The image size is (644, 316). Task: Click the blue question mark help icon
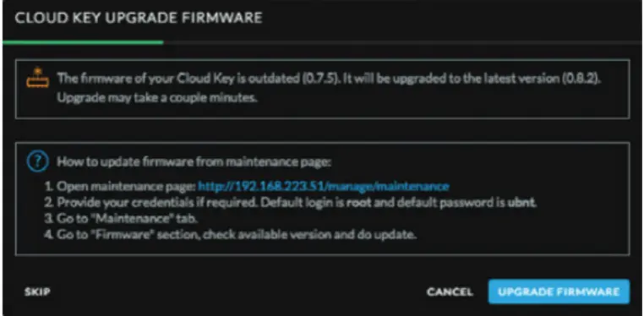pyautogui.click(x=38, y=161)
